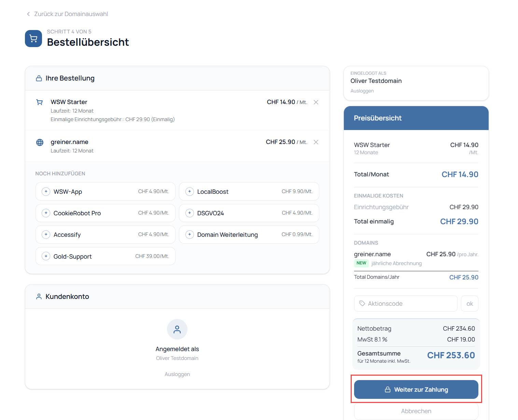Add CookieRobot Pro via plus icon
The height and width of the screenshot is (420, 518).
pos(46,213)
